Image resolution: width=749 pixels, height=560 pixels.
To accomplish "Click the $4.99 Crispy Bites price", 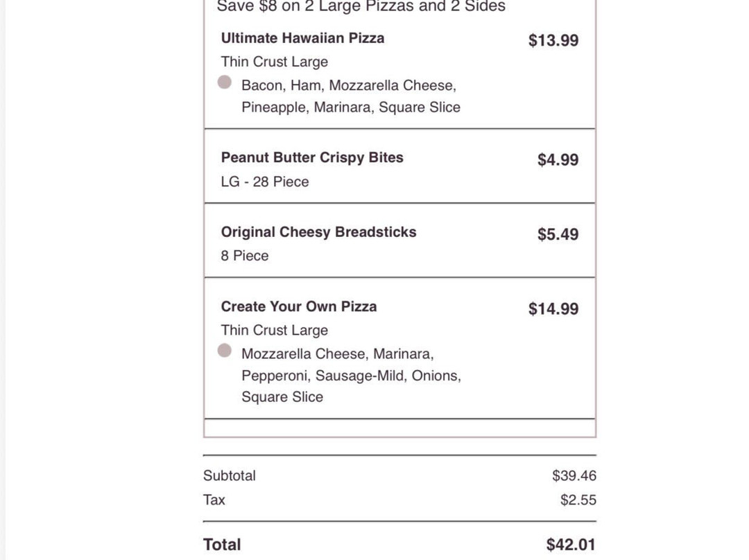I will (558, 160).
